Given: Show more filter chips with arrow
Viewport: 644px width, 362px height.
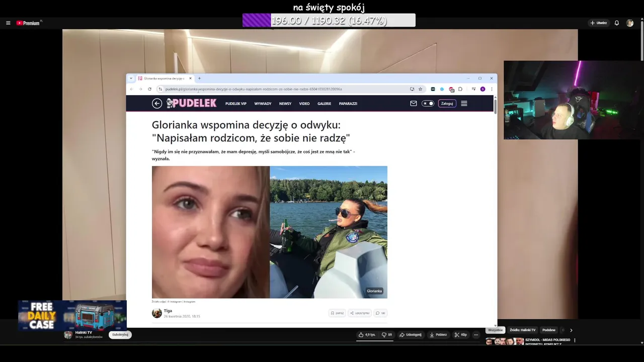Looking at the screenshot, I should tap(571, 330).
